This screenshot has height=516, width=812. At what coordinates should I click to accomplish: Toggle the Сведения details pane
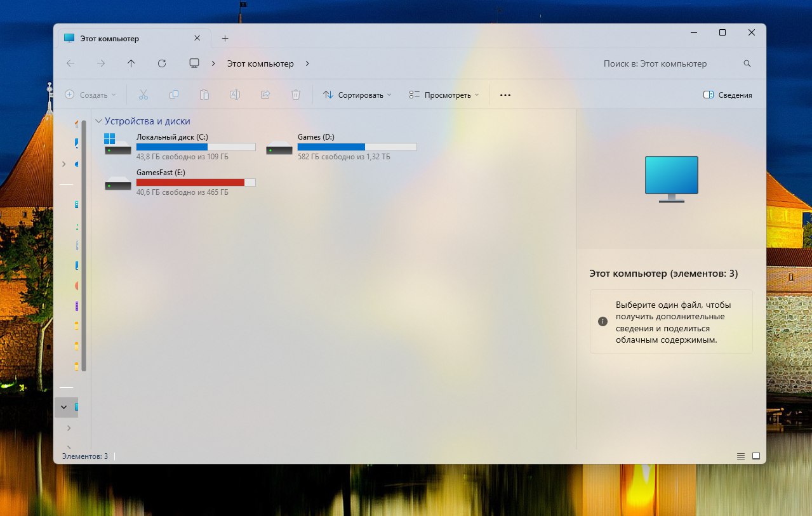728,95
